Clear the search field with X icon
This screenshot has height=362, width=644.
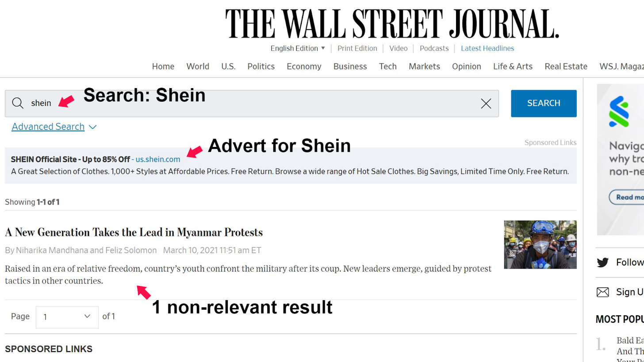point(486,104)
